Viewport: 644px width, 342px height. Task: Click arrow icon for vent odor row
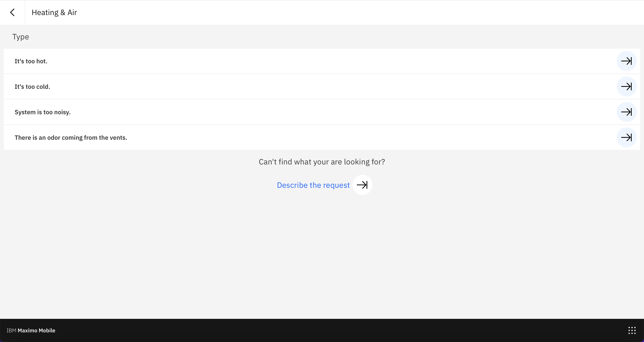pyautogui.click(x=626, y=137)
